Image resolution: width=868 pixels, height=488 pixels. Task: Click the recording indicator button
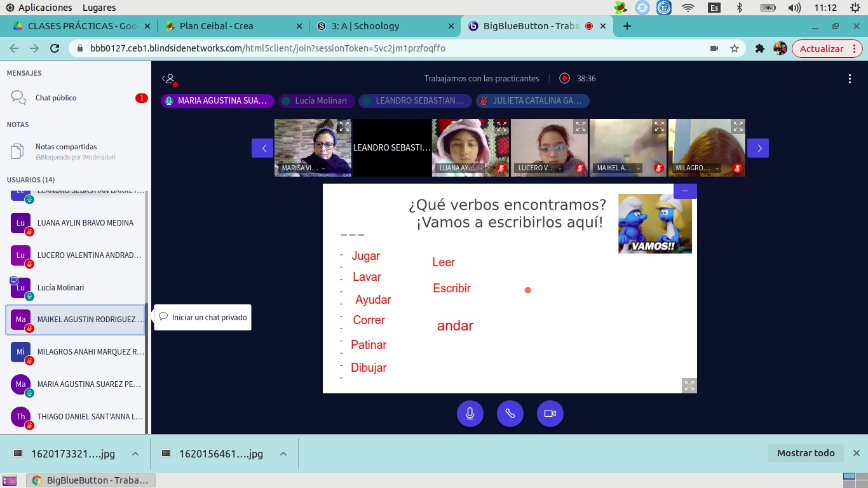point(564,79)
